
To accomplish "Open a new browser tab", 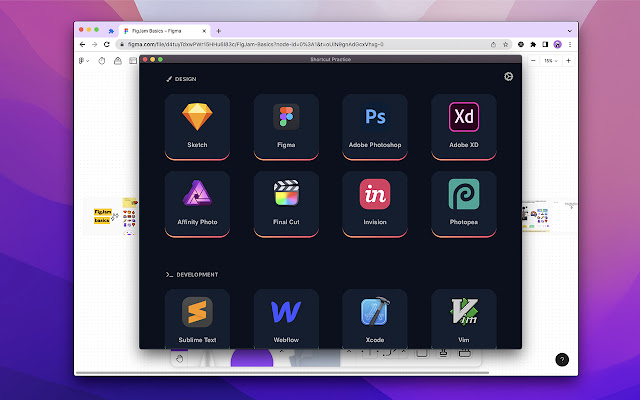I will pyautogui.click(x=219, y=31).
